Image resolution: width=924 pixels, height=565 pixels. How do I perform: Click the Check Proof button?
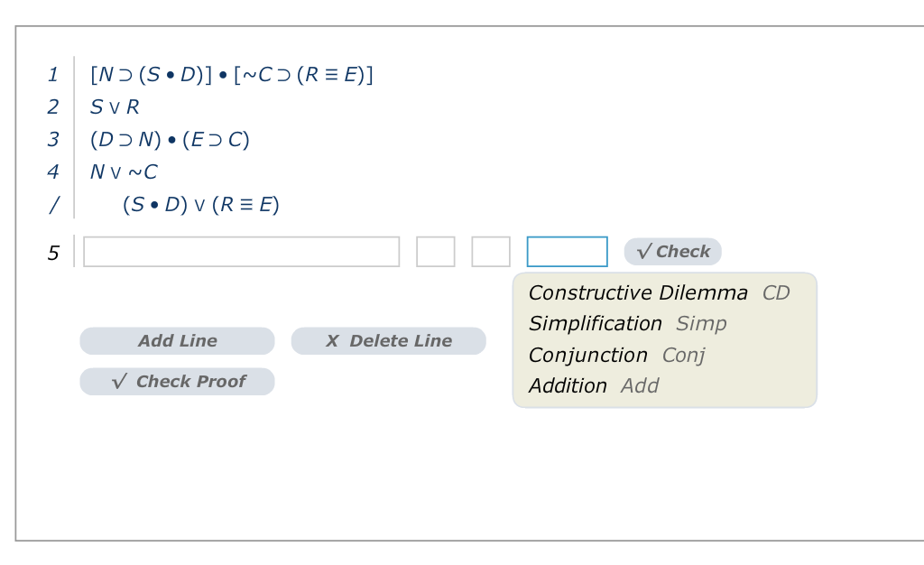point(177,381)
